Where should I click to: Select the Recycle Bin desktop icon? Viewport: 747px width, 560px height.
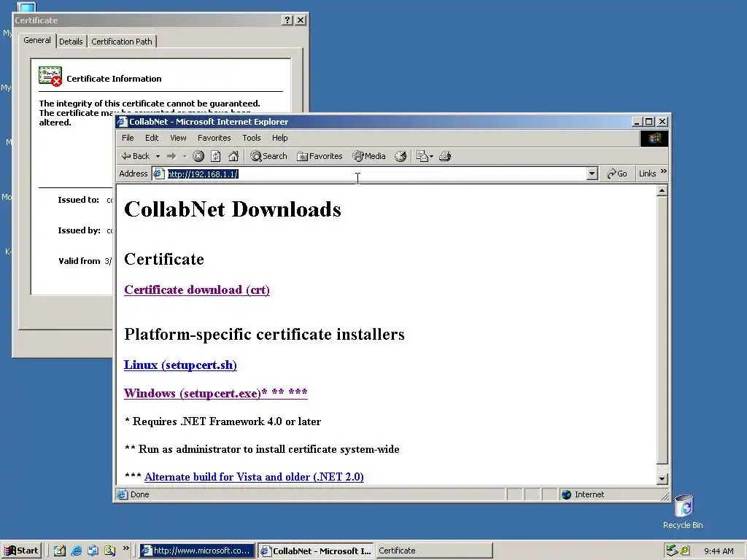pos(683,512)
